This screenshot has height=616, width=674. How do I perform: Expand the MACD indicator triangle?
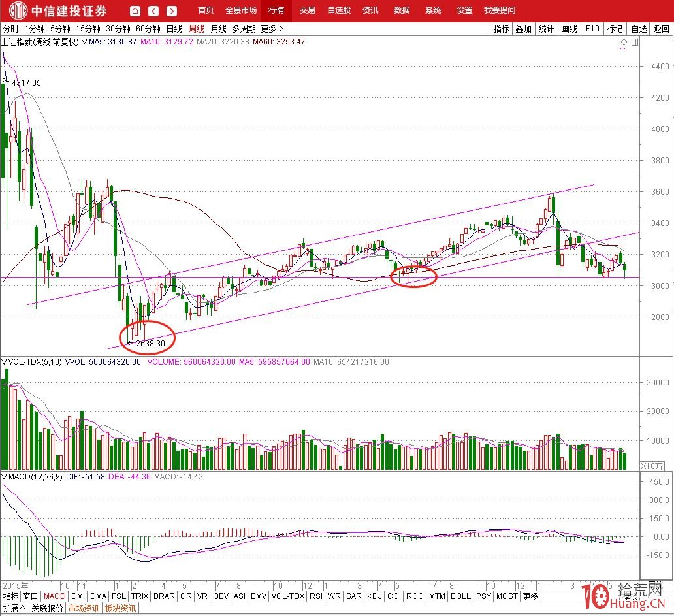(5, 476)
